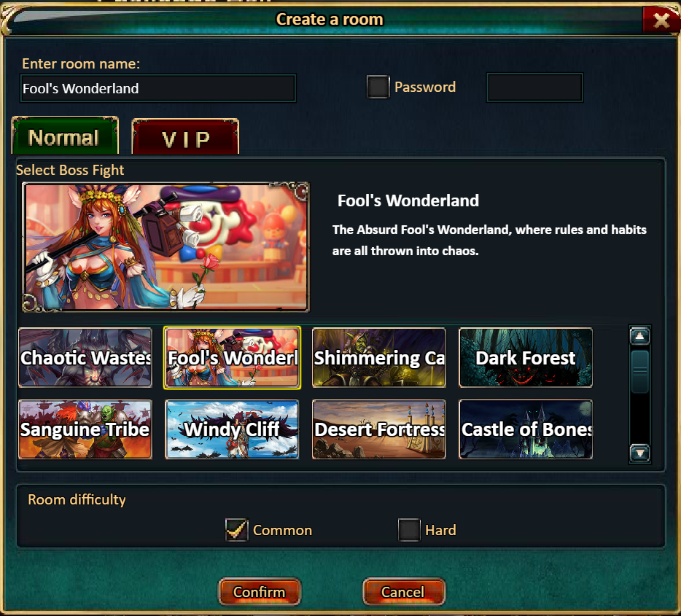Pick the Dark Forest boss fight

(526, 358)
